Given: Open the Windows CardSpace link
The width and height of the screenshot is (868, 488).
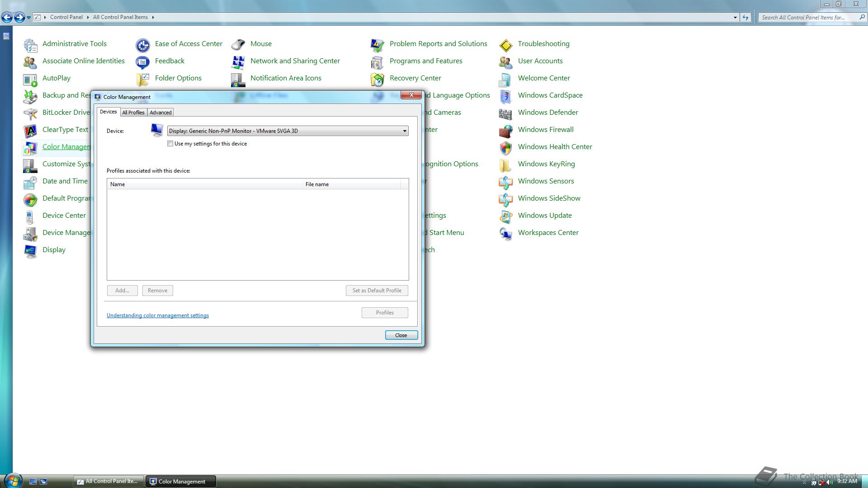Looking at the screenshot, I should (550, 95).
